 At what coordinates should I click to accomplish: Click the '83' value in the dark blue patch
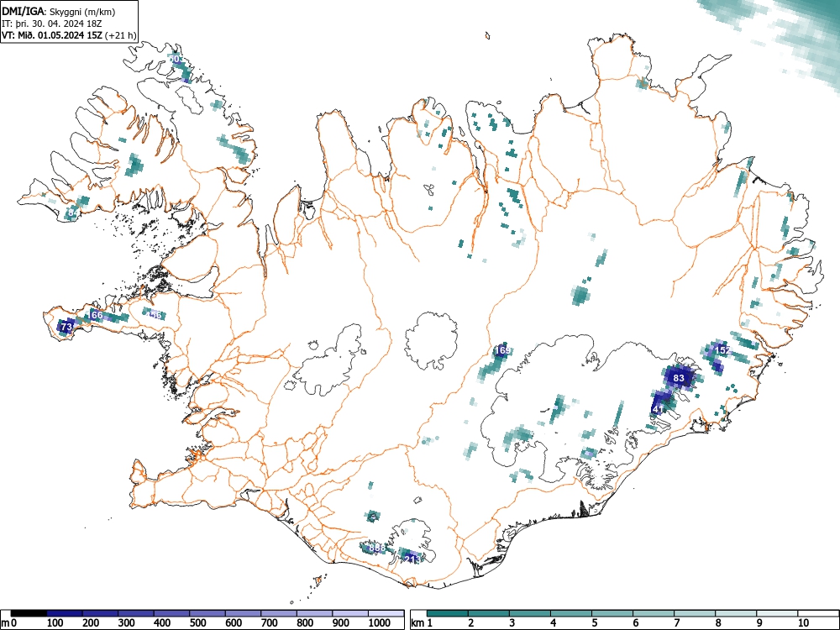679,378
